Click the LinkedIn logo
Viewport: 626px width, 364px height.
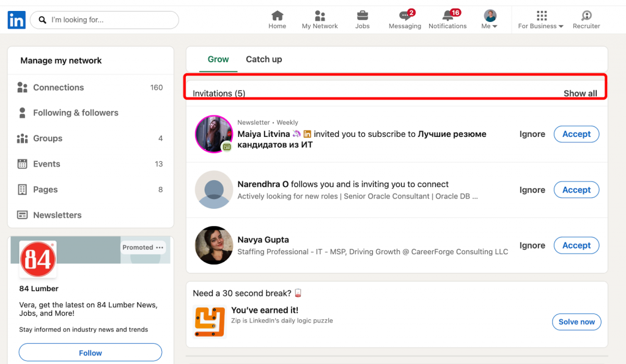point(16,20)
